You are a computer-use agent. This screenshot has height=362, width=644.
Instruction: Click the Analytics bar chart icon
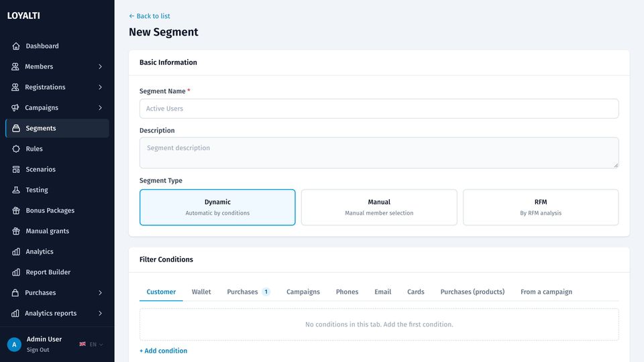(16, 251)
